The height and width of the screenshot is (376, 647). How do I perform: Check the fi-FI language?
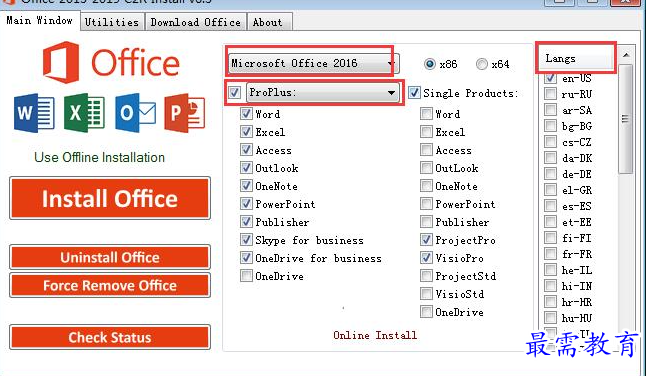coord(550,237)
